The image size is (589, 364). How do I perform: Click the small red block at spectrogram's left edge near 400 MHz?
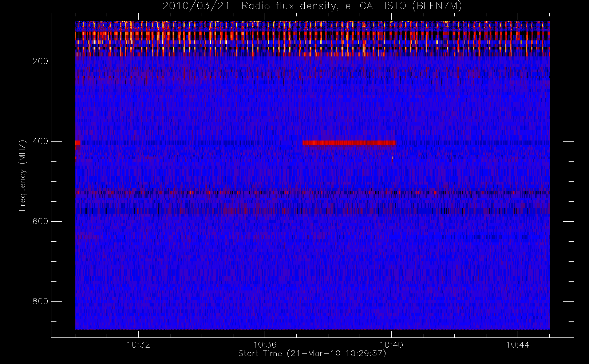[78, 143]
